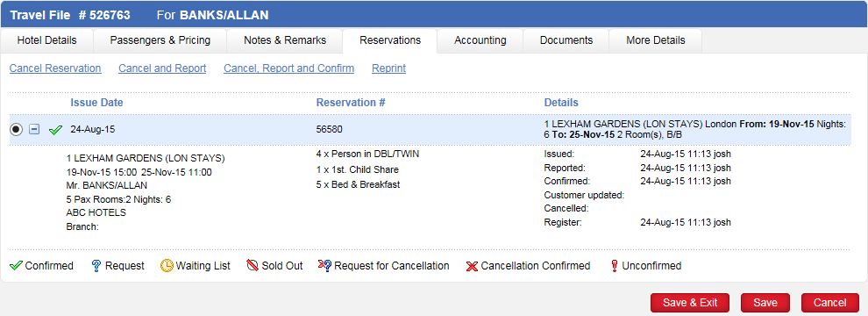This screenshot has width=868, height=316.
Task: Open the Documents tab
Action: click(x=566, y=40)
